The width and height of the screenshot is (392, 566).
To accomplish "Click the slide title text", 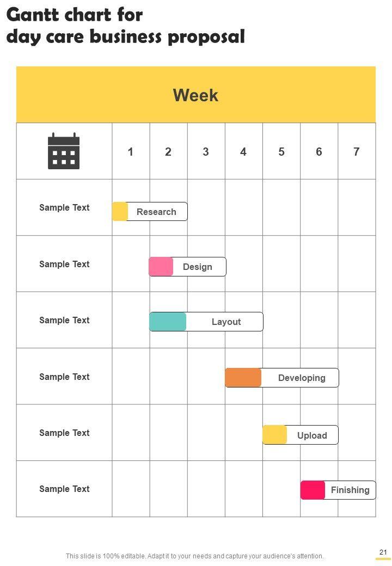I will point(125,26).
